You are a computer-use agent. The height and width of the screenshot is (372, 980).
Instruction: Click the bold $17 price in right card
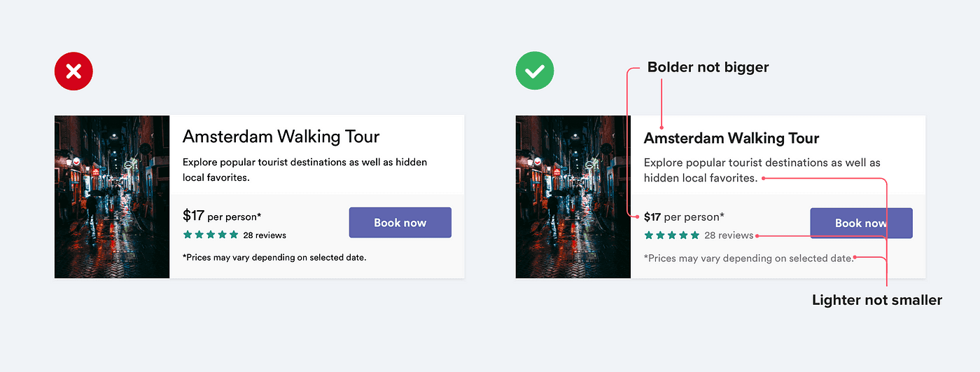click(652, 217)
